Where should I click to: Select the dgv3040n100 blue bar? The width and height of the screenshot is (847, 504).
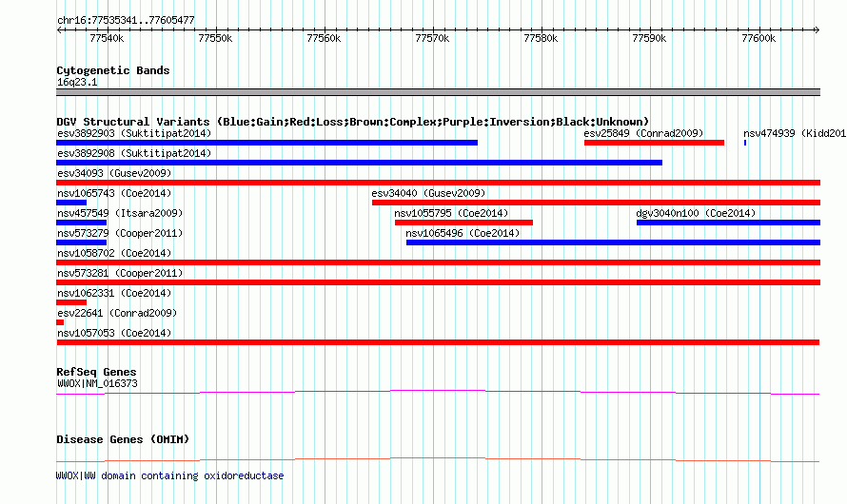coord(728,223)
